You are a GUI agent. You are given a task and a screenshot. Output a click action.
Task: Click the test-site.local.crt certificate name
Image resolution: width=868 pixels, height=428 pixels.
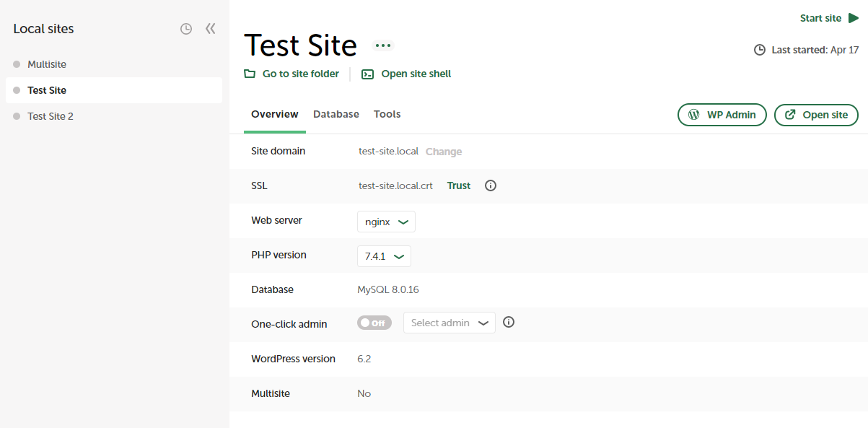395,185
